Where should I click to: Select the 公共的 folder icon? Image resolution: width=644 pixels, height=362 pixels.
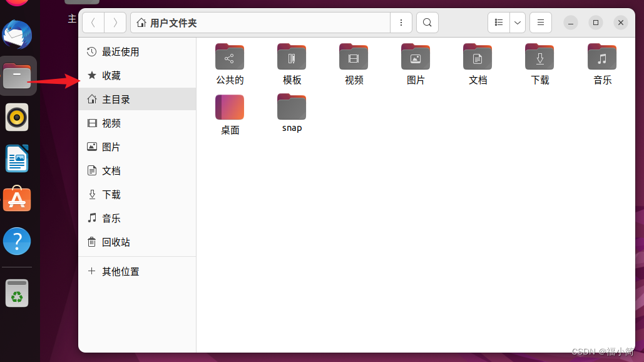click(230, 57)
